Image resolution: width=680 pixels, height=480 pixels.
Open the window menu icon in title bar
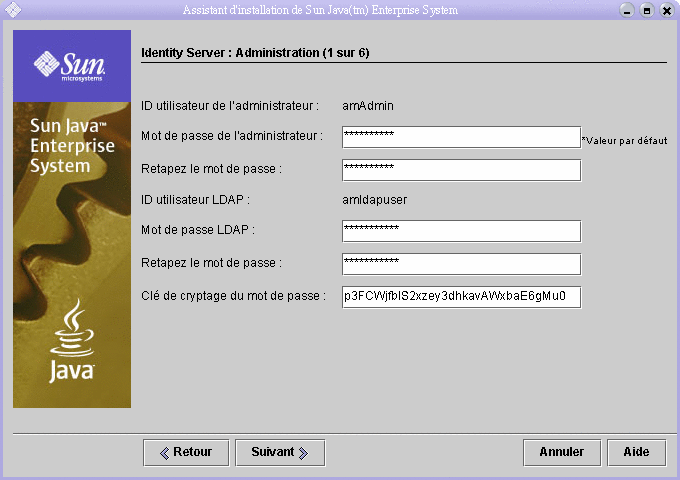(13, 10)
